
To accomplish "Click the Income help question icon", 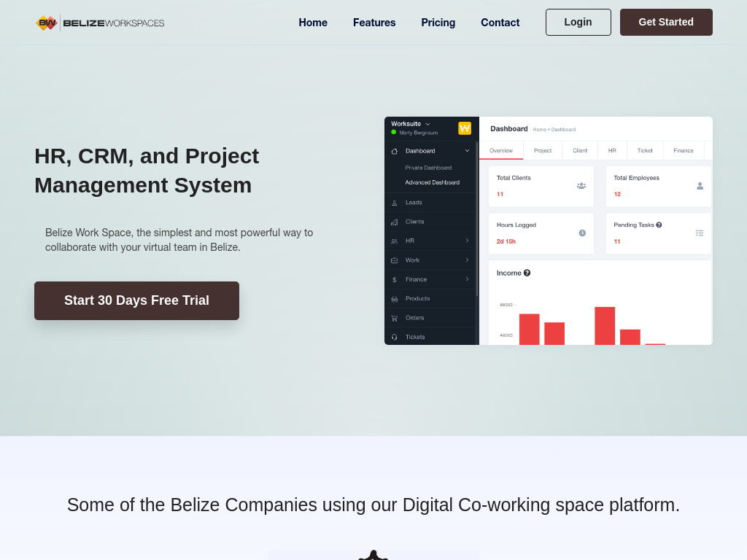I will click(x=527, y=273).
